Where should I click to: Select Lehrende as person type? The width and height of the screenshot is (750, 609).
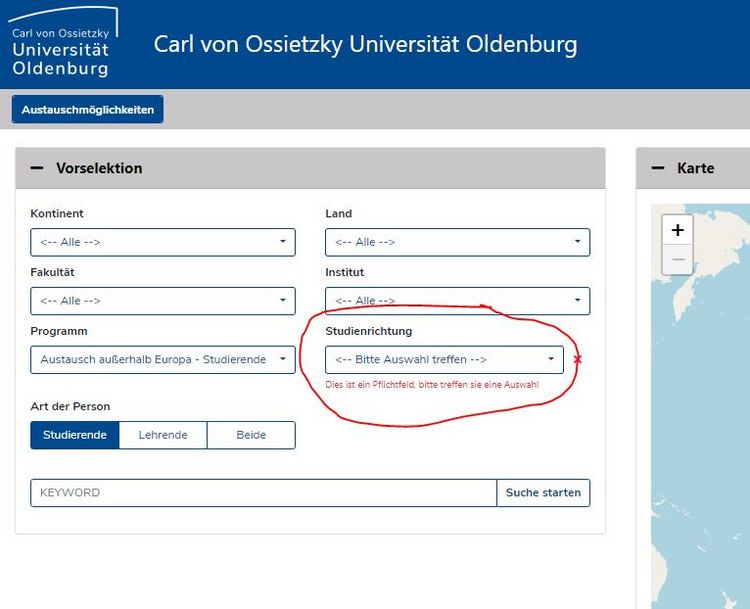point(163,435)
